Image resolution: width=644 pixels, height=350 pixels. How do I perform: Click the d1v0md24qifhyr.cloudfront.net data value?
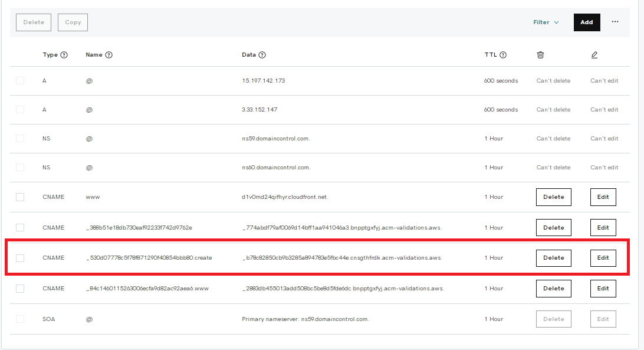pos(285,197)
